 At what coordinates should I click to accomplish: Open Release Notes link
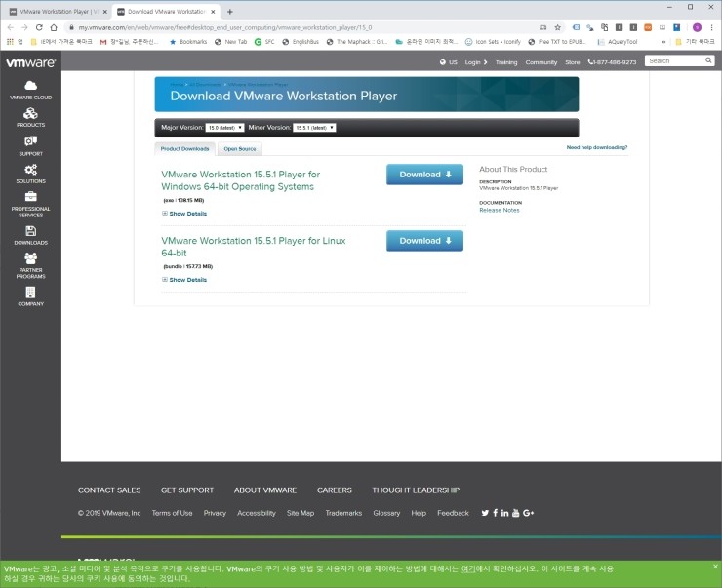click(x=500, y=210)
